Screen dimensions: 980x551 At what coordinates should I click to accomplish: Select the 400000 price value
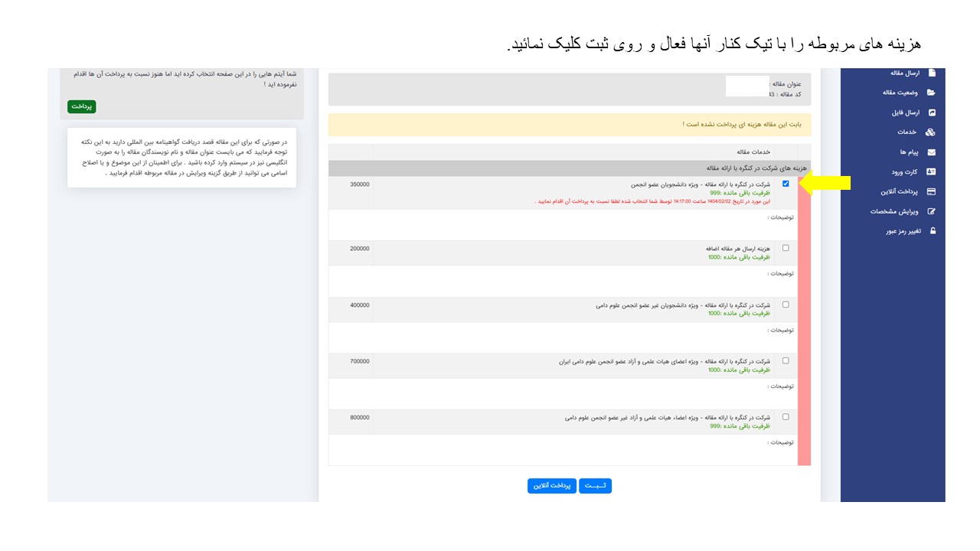[359, 305]
